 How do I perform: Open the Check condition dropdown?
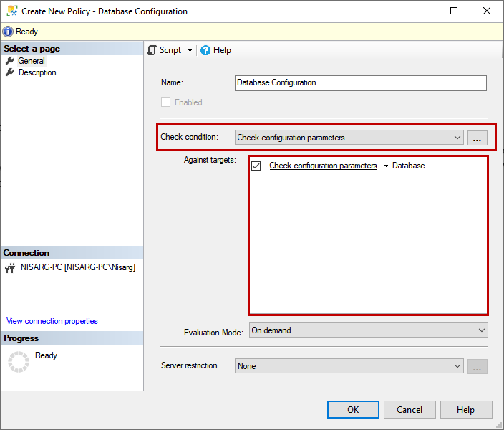349,138
